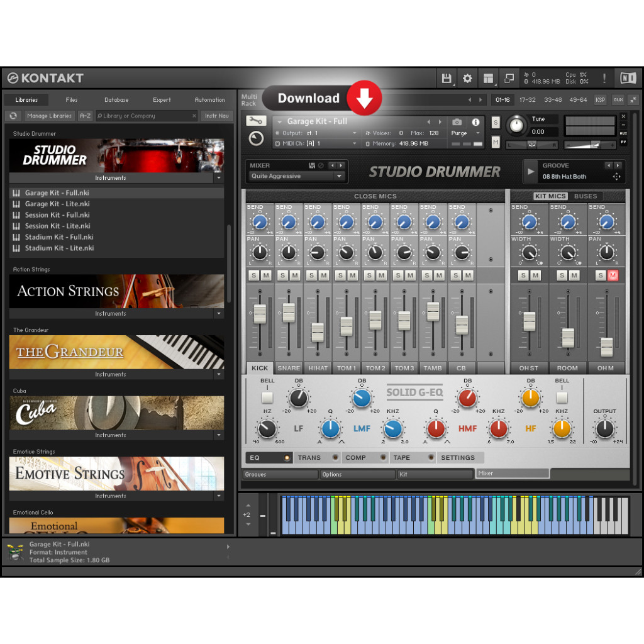The width and height of the screenshot is (644, 644).
Task: Open the aux sends panel button
Action: pos(618,99)
